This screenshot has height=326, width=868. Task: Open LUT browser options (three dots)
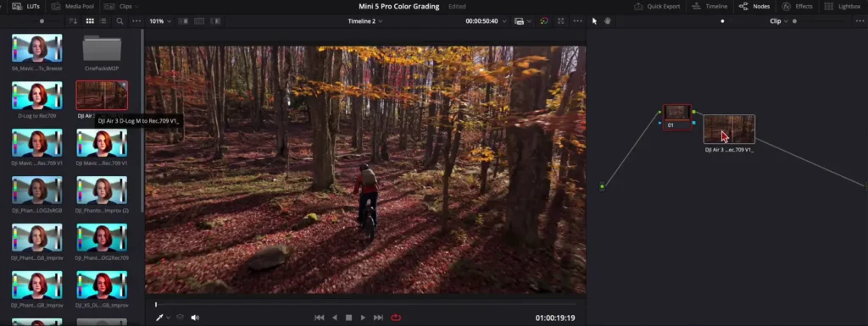click(136, 21)
